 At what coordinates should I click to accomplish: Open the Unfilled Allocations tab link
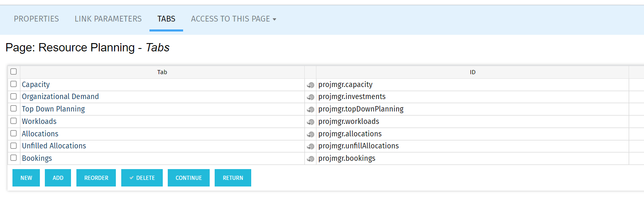coord(54,146)
